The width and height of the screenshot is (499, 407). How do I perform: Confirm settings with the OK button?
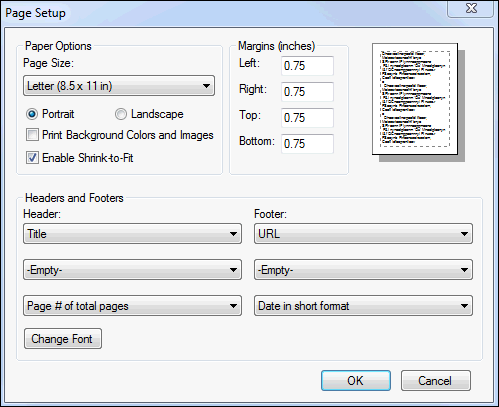point(356,380)
